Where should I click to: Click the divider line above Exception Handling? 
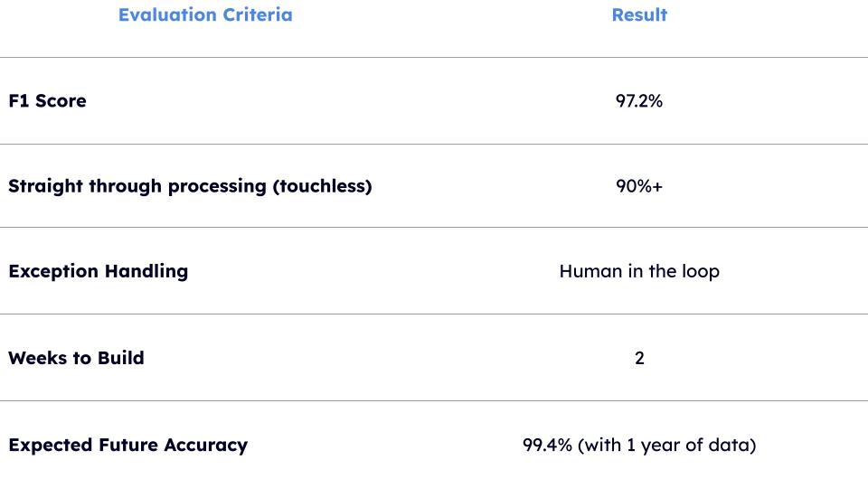pos(434,228)
